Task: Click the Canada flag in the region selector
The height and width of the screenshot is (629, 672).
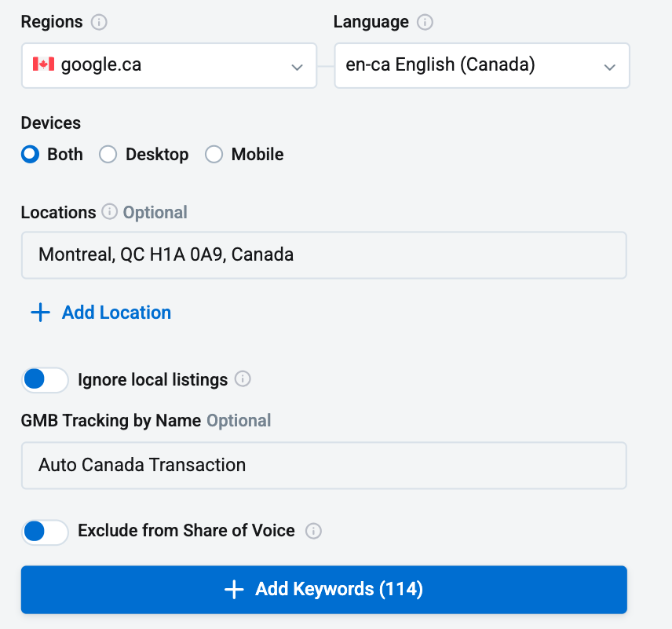Action: 44,65
